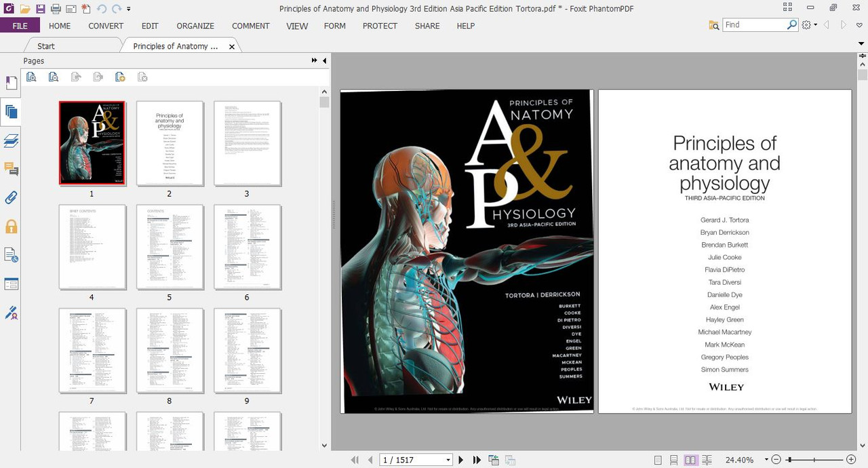Switch to the HOME ribbon tab
This screenshot has height=468, width=868.
(x=60, y=26)
